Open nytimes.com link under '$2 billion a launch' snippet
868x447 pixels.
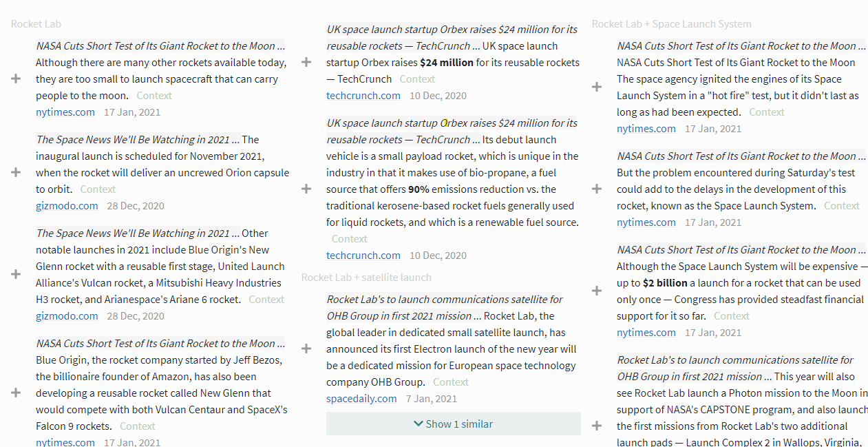click(x=646, y=333)
